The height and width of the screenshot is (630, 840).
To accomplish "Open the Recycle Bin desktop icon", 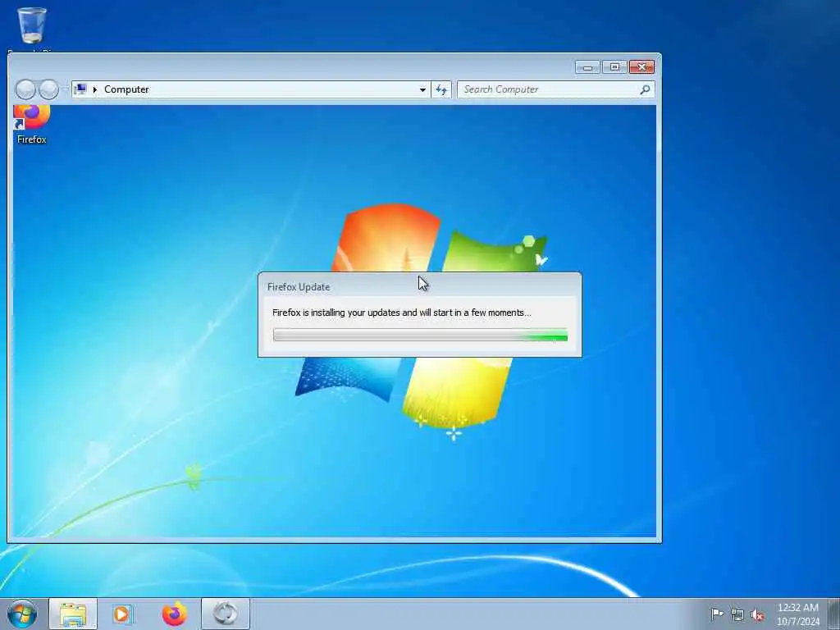I will tap(32, 25).
